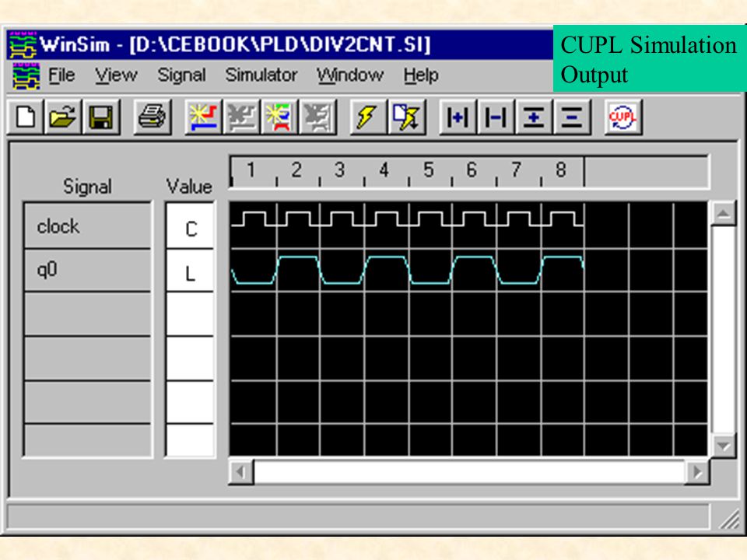Print with the printer toolbar icon

point(152,117)
